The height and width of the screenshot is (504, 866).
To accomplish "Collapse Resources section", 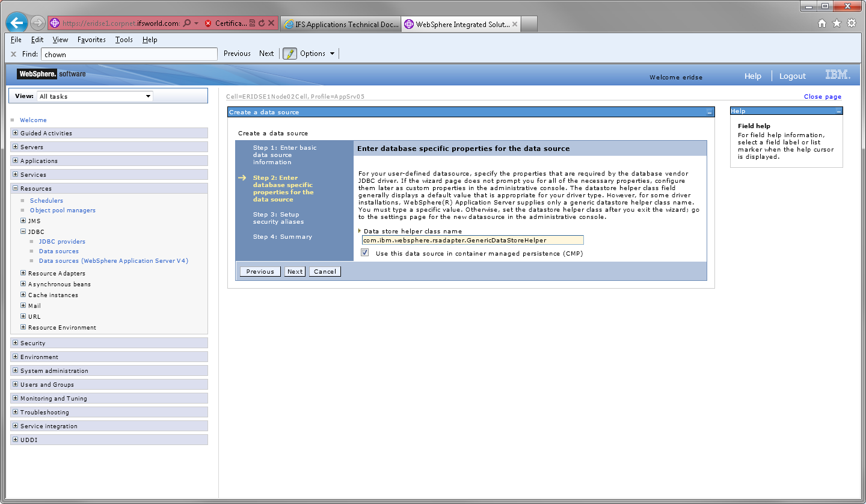I will 15,188.
